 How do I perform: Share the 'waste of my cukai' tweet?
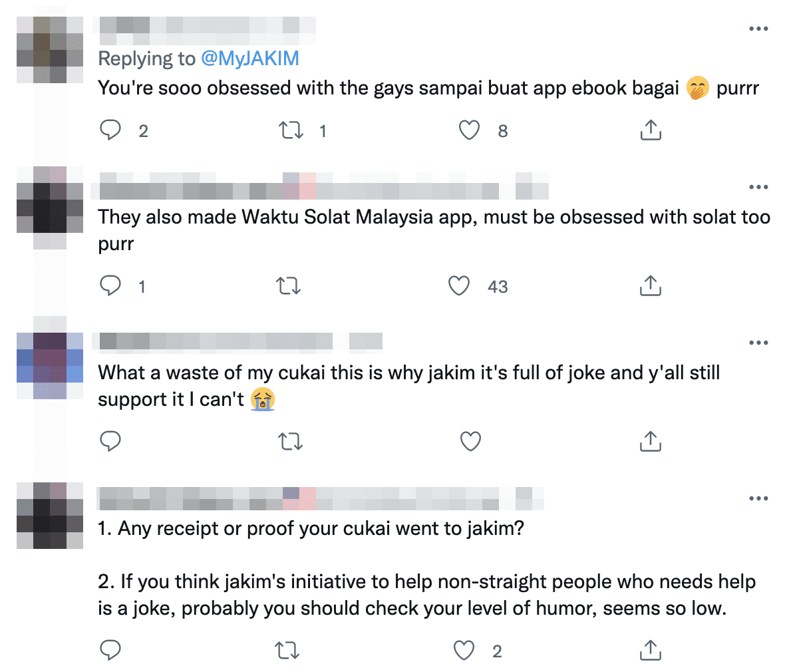click(x=650, y=441)
